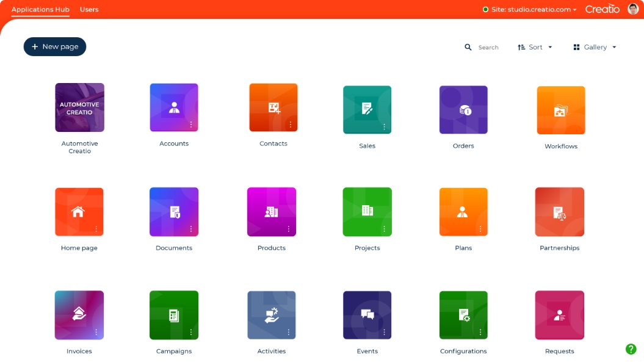Open the three-dot menu on Contacts tile
Viewport: 644px width, 362px height.
[291, 125]
